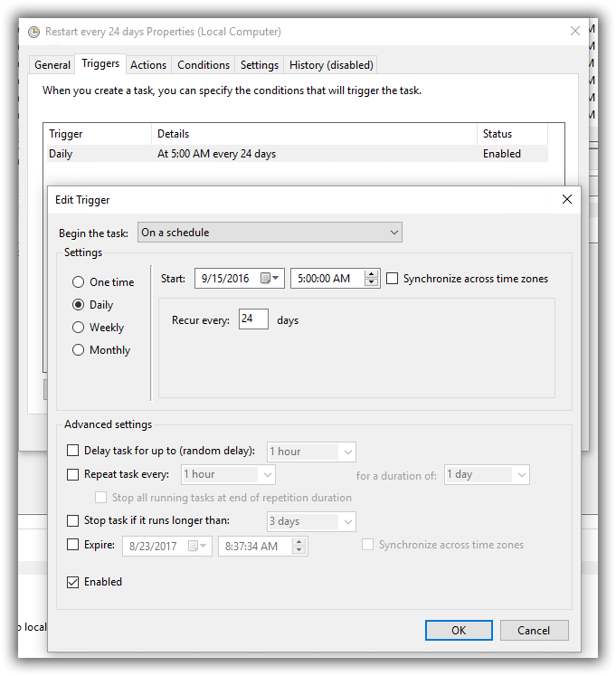Open the Begin the task dropdown

pyautogui.click(x=270, y=233)
